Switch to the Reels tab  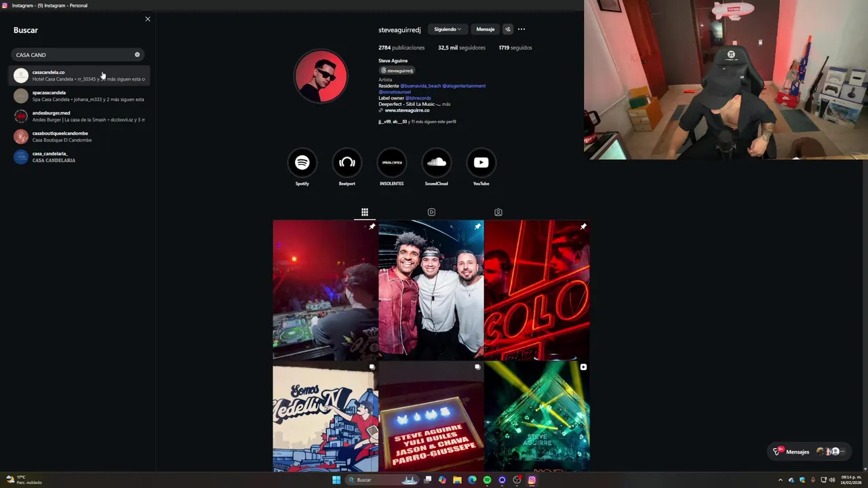[x=431, y=212]
